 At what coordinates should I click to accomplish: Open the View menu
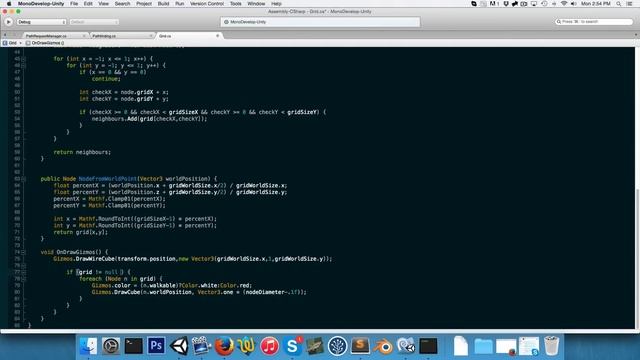tap(104, 4)
